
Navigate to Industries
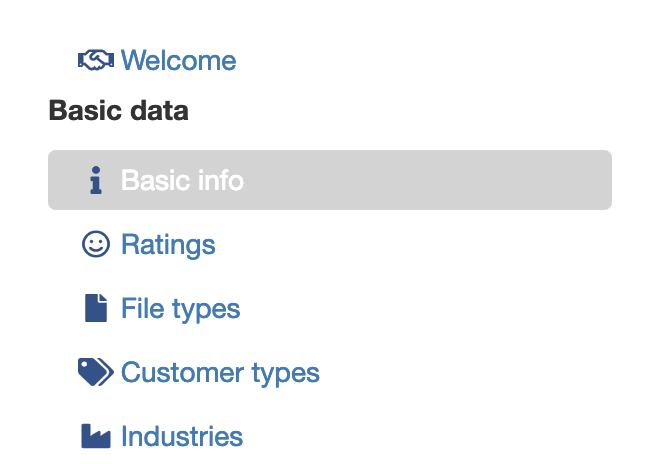182,436
